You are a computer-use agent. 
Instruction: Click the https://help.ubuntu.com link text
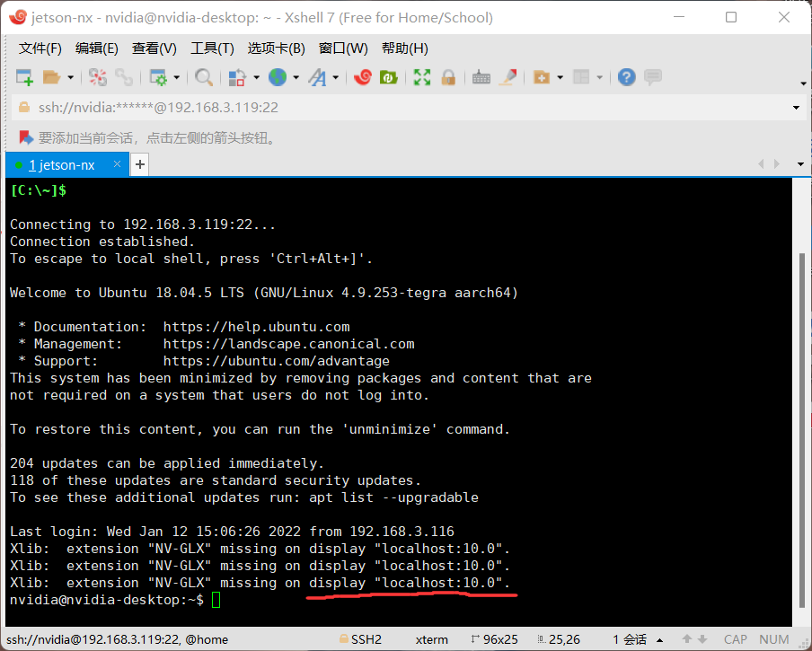pyautogui.click(x=256, y=327)
